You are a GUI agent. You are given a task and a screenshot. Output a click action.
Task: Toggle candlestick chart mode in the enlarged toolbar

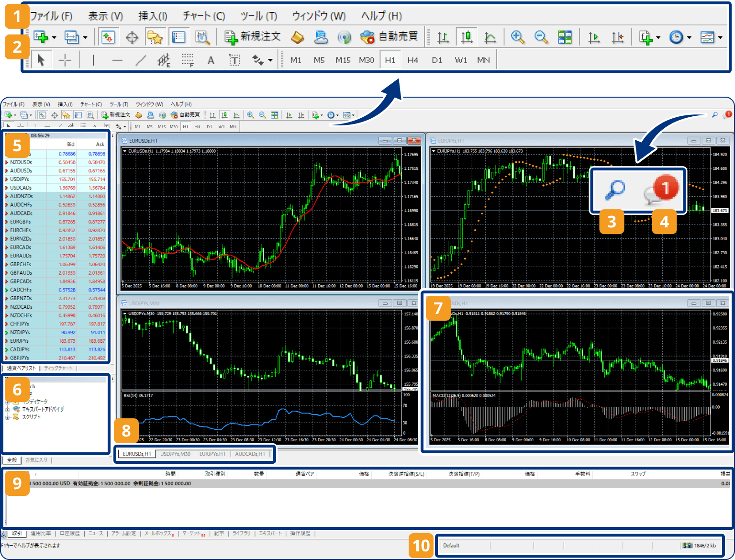click(x=467, y=37)
